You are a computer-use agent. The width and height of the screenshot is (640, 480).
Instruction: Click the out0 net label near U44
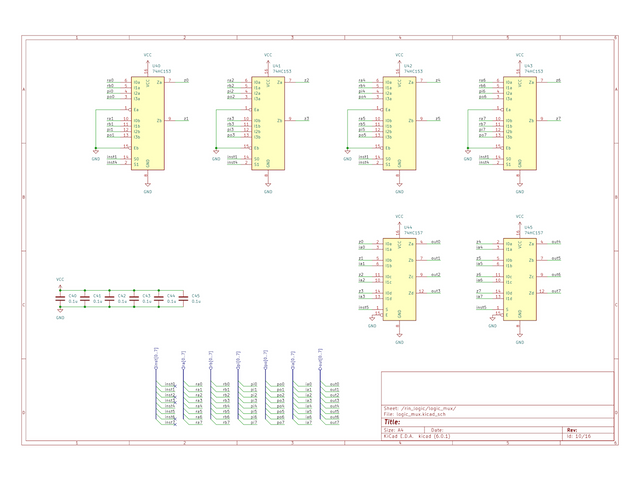click(x=435, y=242)
